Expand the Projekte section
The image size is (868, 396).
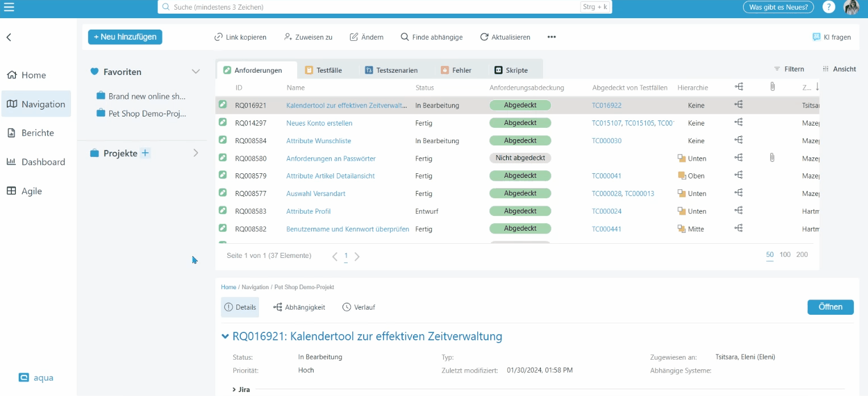pyautogui.click(x=195, y=153)
